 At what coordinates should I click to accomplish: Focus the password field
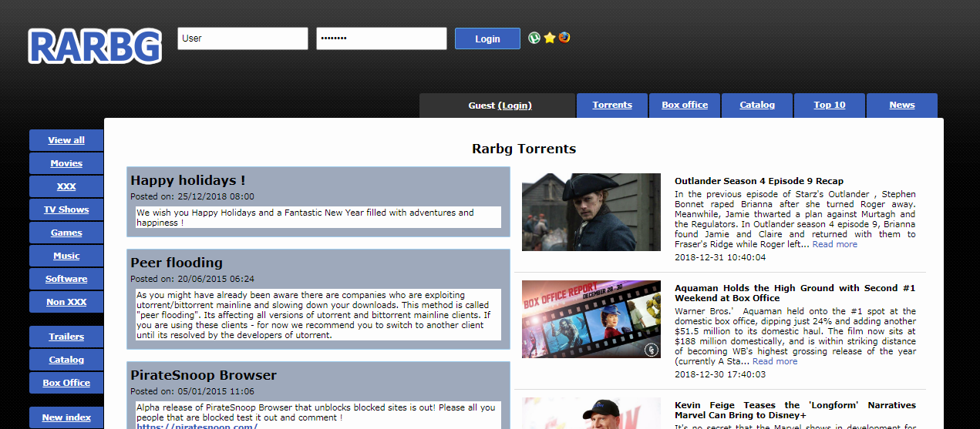click(382, 39)
